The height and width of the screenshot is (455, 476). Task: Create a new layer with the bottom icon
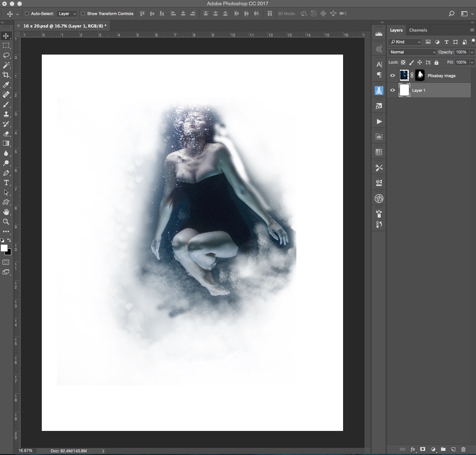pos(453,449)
